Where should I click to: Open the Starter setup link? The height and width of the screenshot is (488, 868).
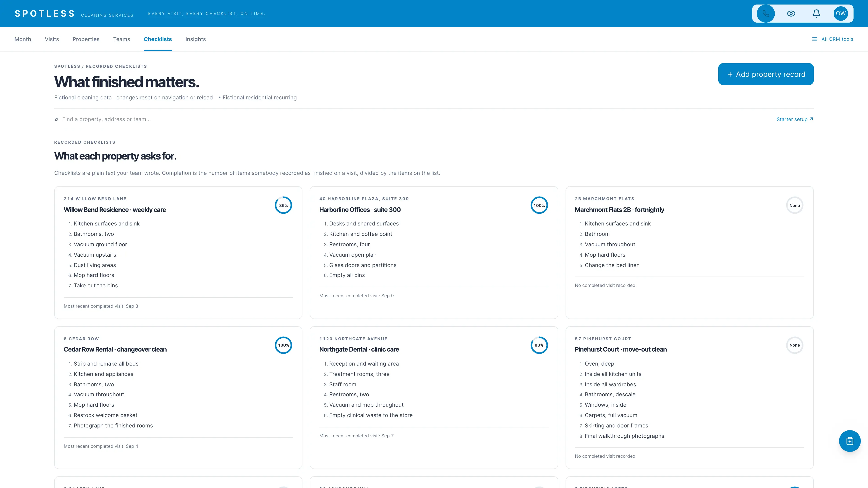click(x=795, y=119)
